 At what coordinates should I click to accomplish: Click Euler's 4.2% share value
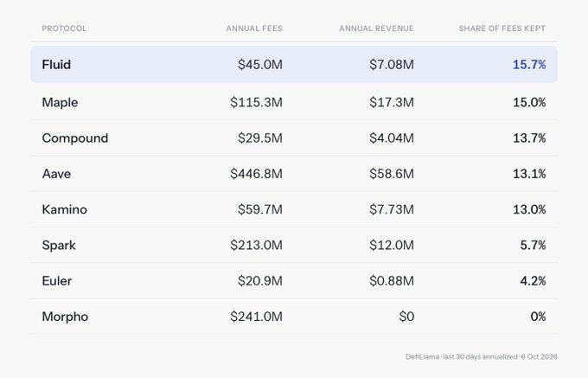tap(533, 281)
